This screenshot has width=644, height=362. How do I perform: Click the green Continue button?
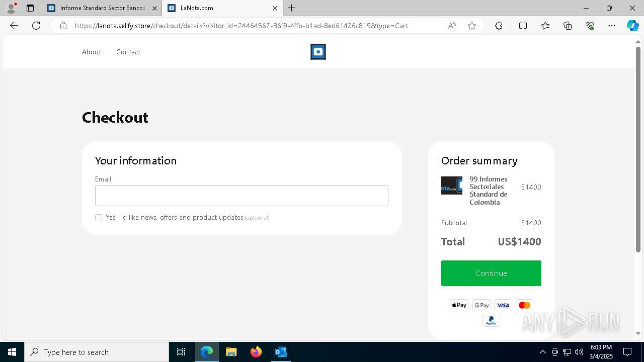pos(491,273)
